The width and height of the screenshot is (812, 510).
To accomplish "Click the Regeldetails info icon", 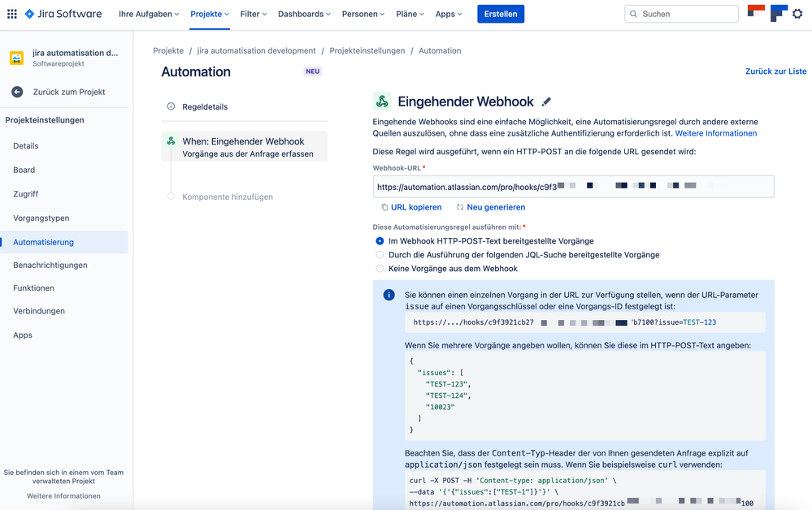I will click(171, 106).
